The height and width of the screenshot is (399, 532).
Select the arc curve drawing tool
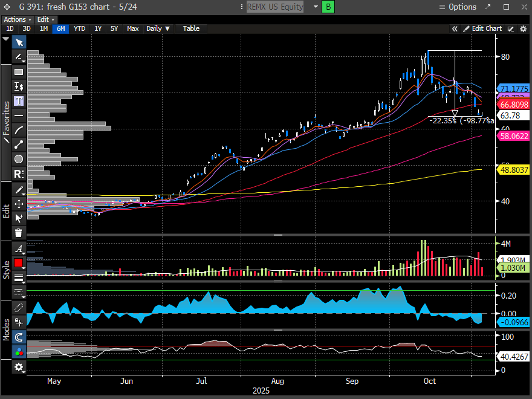tap(19, 130)
